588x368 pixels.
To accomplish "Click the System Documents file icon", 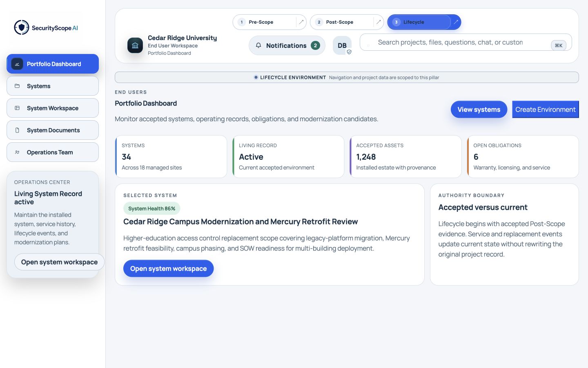I will (x=17, y=130).
